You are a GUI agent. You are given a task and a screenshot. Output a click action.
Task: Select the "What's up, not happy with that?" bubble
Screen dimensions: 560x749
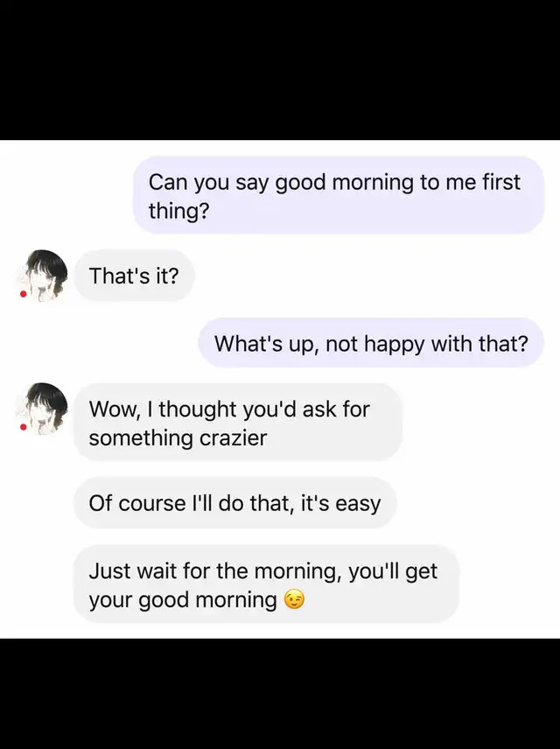click(371, 343)
